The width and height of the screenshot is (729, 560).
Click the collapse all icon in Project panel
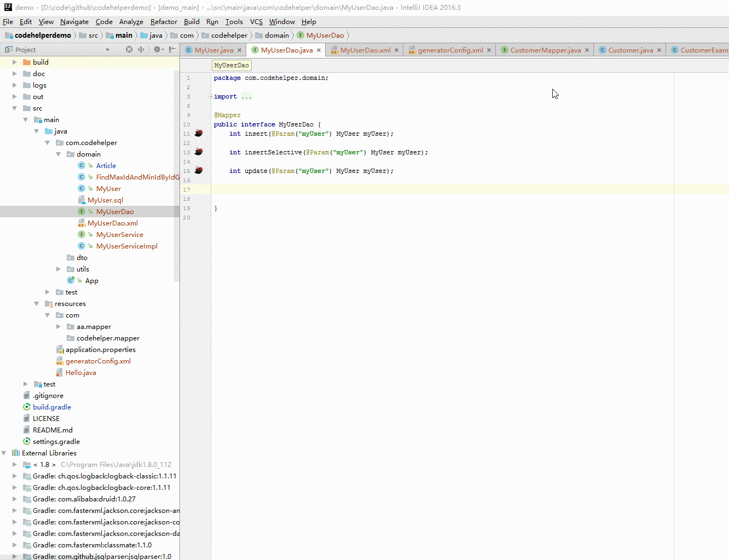coord(141,49)
